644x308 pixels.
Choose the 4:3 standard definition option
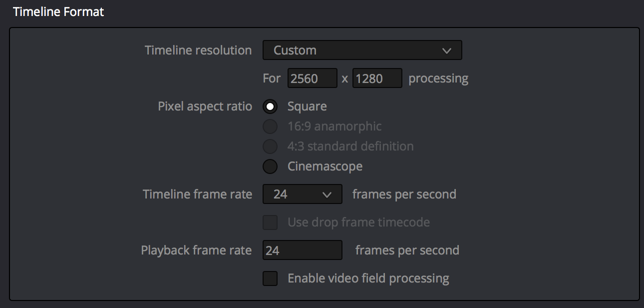[x=270, y=146]
